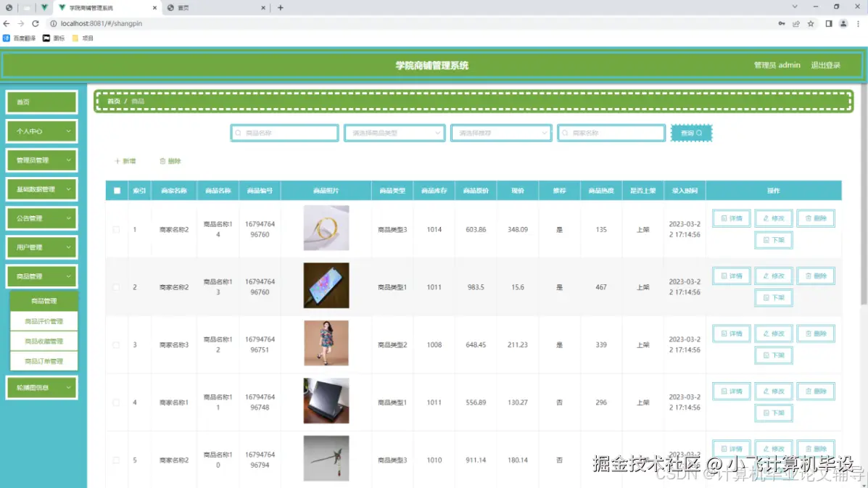Open the phone product image in row 2

click(x=326, y=286)
